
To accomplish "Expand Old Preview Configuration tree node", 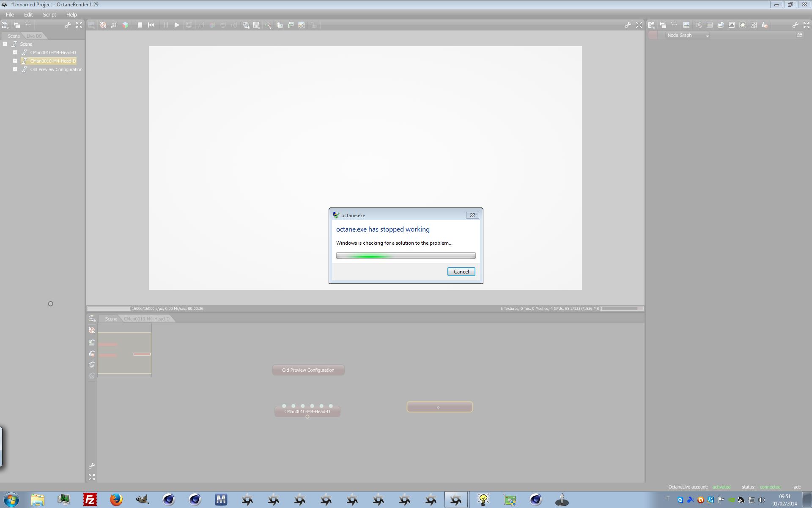I will [15, 69].
